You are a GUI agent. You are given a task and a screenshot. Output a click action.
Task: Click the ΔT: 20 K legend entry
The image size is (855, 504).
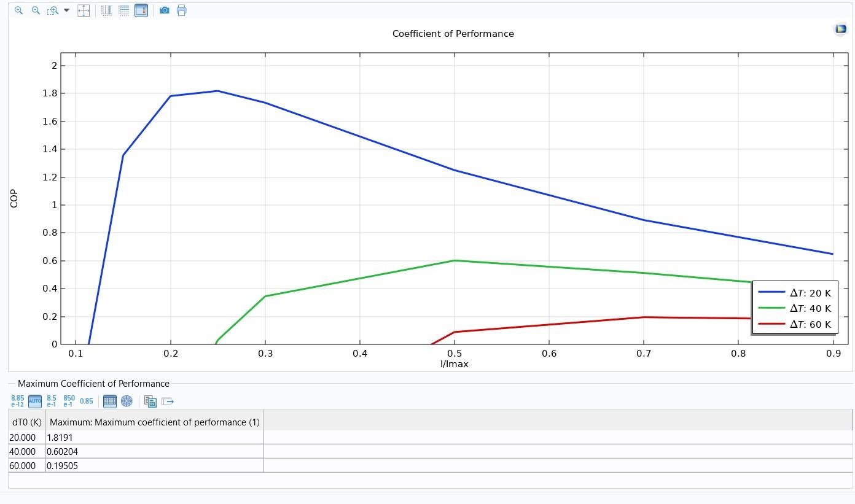click(x=794, y=293)
